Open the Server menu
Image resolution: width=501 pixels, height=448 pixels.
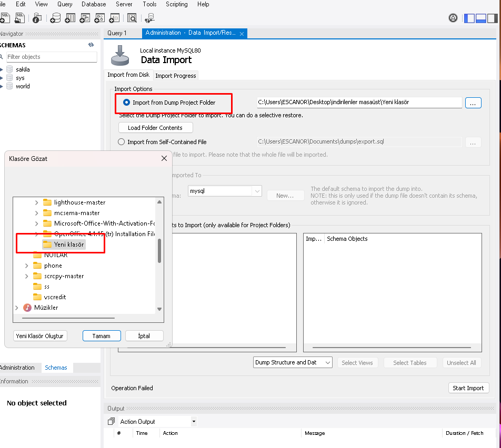coord(124,4)
